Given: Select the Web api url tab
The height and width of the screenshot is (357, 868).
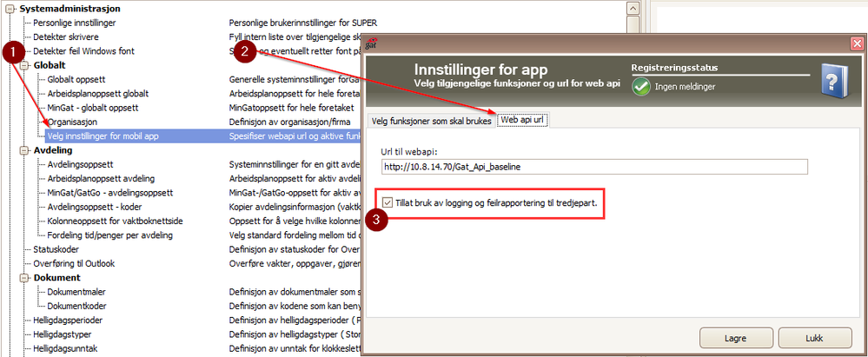Looking at the screenshot, I should point(523,120).
